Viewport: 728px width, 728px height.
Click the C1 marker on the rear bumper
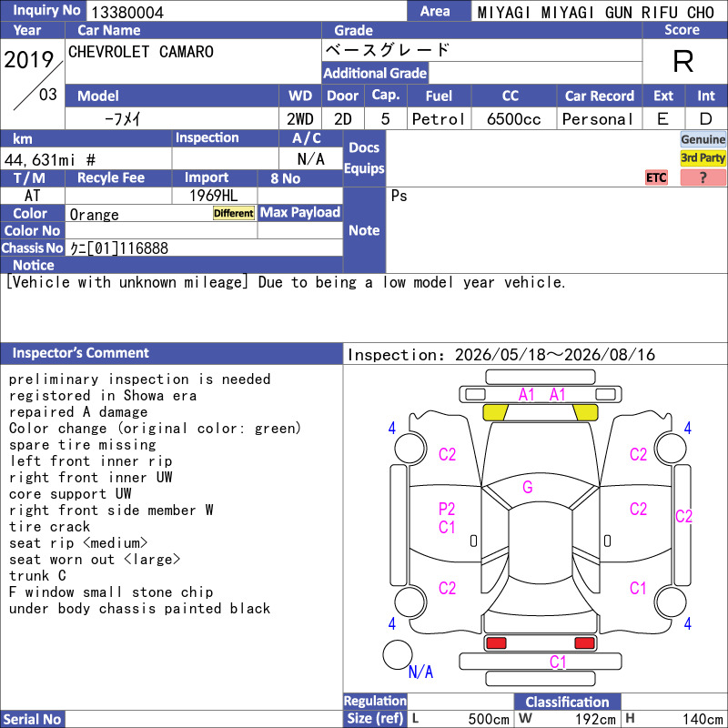558,662
